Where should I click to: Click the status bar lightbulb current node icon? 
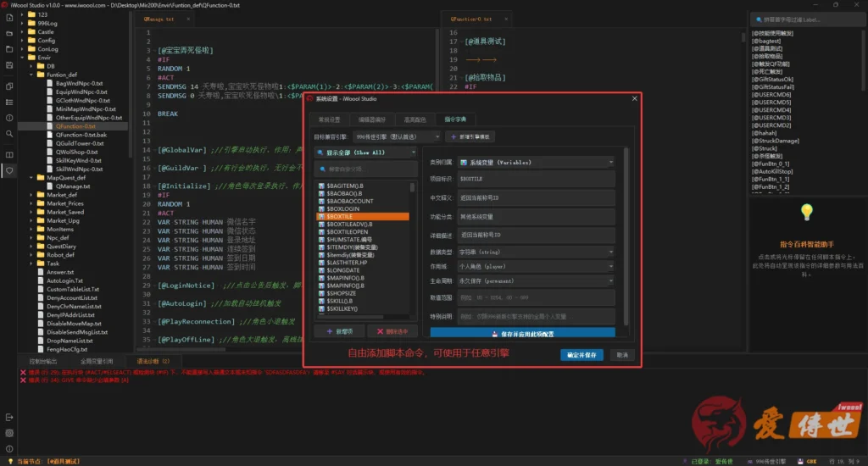click(10, 461)
